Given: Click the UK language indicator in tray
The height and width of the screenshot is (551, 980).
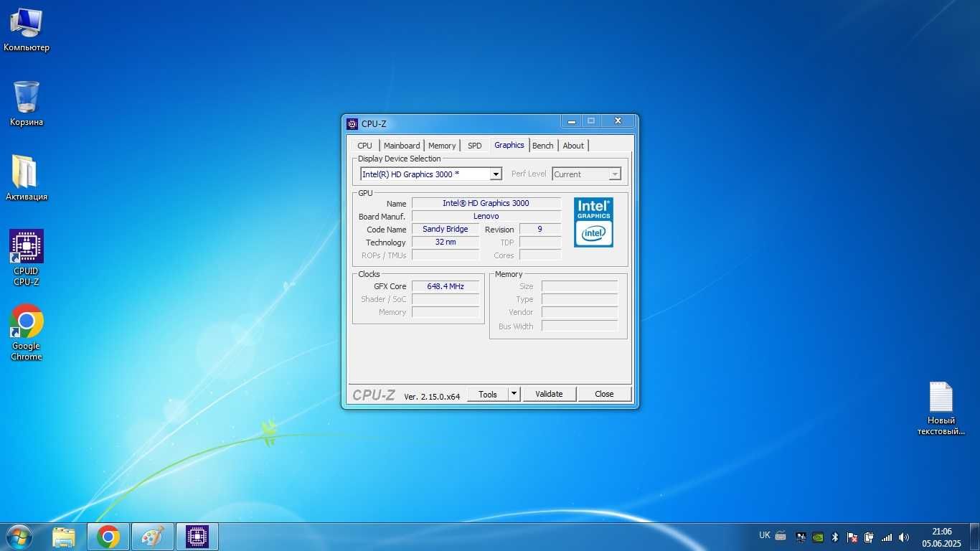Looking at the screenshot, I should (x=765, y=535).
